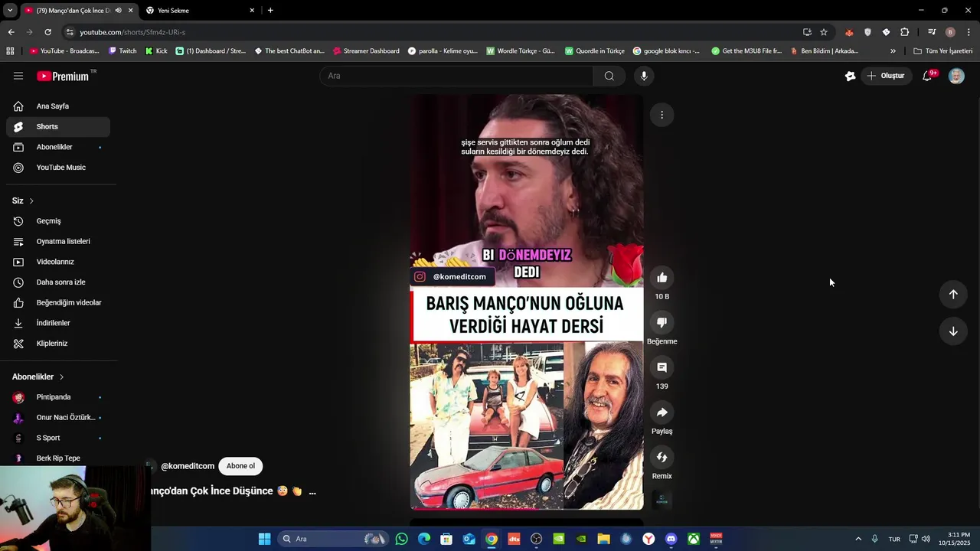Open the YouTube hamburger guide menu
This screenshot has width=980, height=551.
point(18,76)
